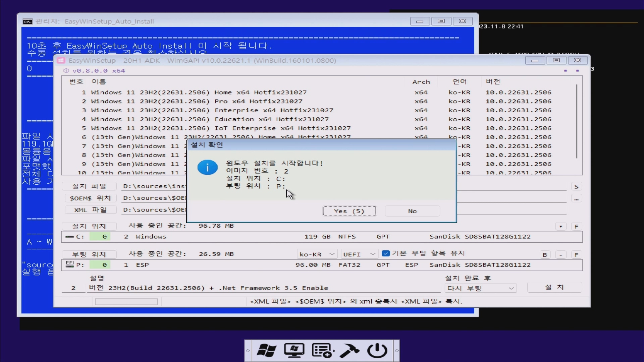Close the EasyWinSetup_Auto_Install console window
This screenshot has height=362, width=644.
point(463,21)
